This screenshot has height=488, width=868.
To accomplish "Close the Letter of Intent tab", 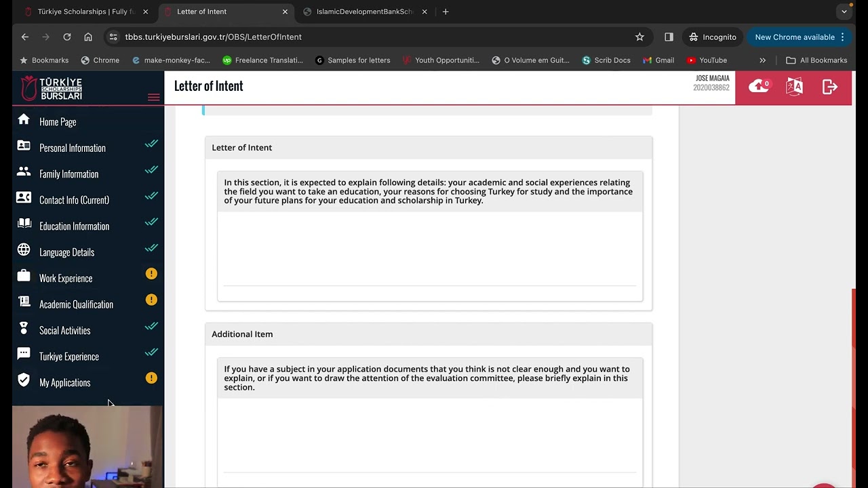I will pos(285,12).
